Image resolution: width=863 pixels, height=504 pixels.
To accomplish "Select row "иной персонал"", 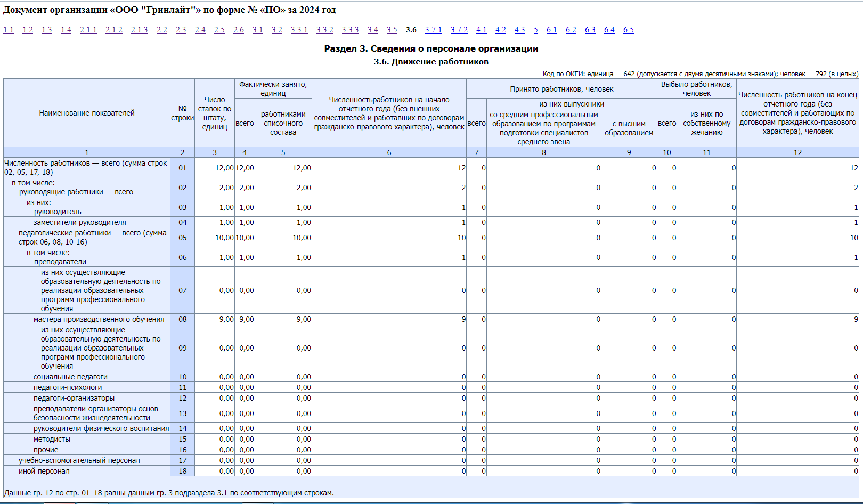I will click(431, 471).
